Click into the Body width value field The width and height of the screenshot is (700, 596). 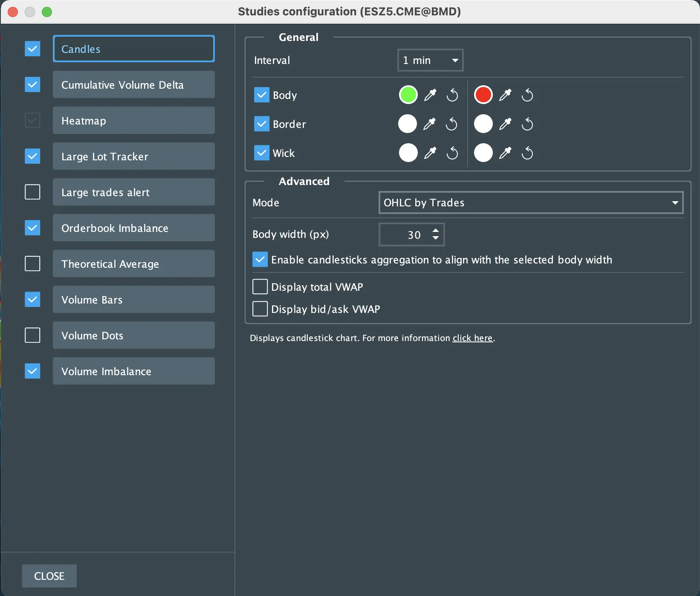click(x=405, y=235)
